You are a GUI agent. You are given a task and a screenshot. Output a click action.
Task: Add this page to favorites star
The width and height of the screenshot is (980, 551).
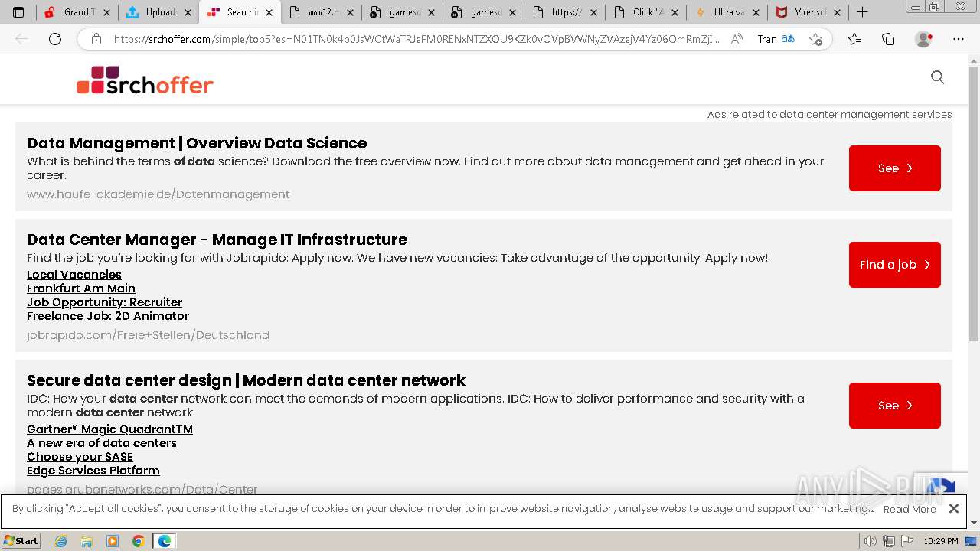tap(816, 39)
